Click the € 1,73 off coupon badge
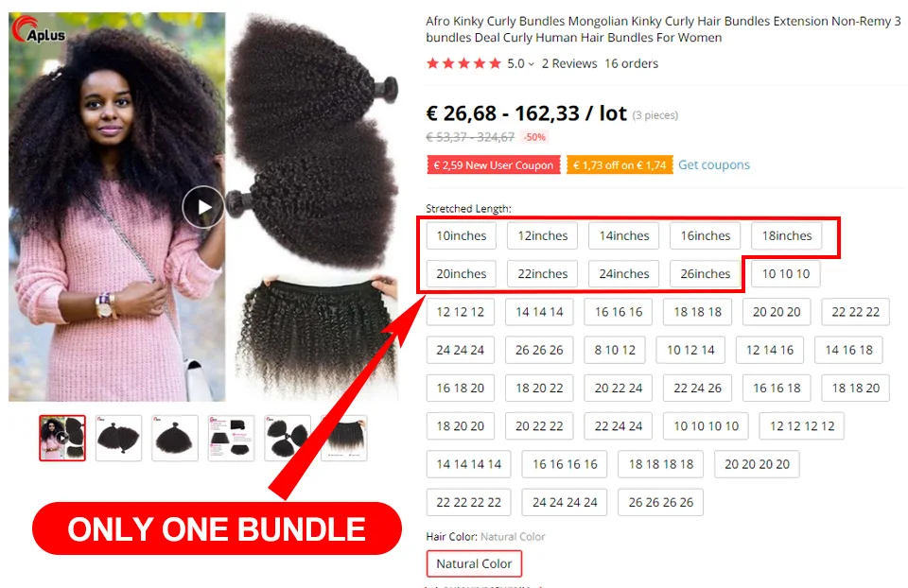908x588 pixels. [x=620, y=164]
